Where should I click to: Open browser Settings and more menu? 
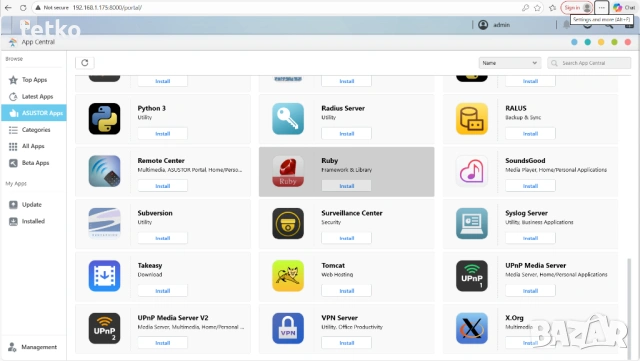point(602,7)
